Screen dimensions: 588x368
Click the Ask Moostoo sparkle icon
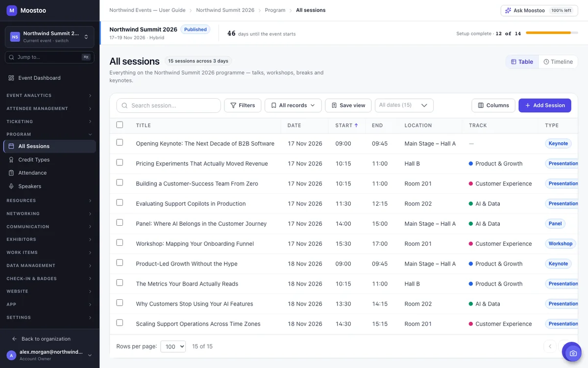coord(508,10)
